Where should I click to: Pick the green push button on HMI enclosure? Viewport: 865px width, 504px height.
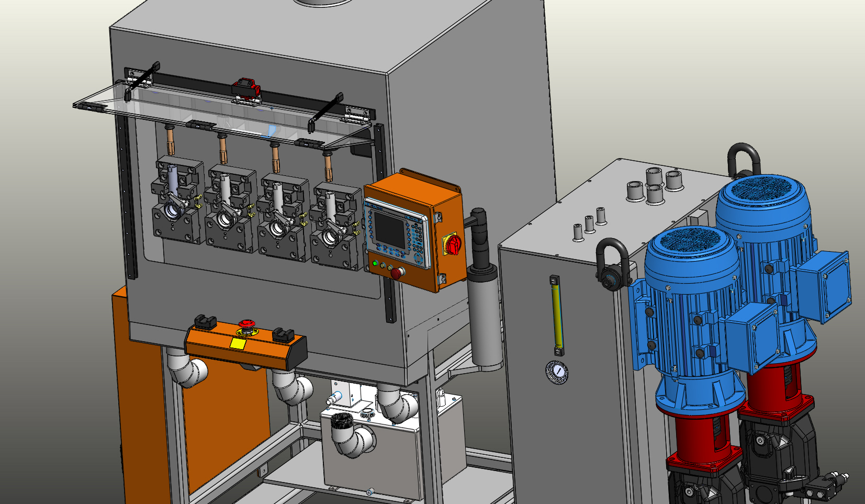pos(375,263)
